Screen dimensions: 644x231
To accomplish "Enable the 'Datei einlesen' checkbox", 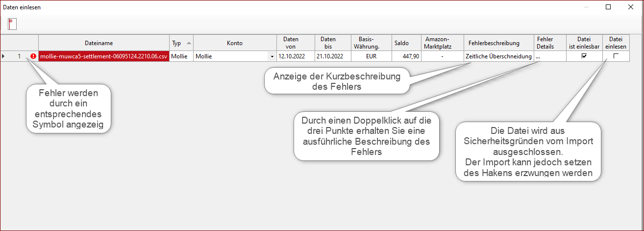I will (x=616, y=56).
